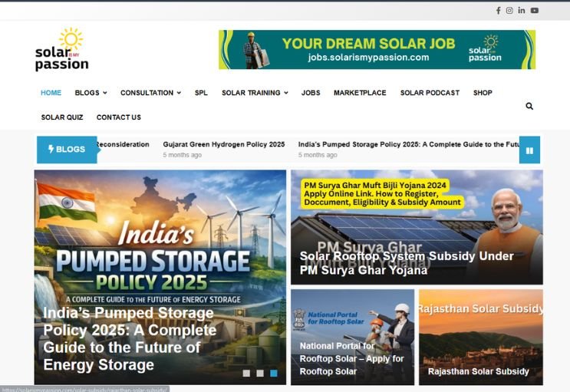
Task: Open the Marketplace menu item
Action: 360,93
